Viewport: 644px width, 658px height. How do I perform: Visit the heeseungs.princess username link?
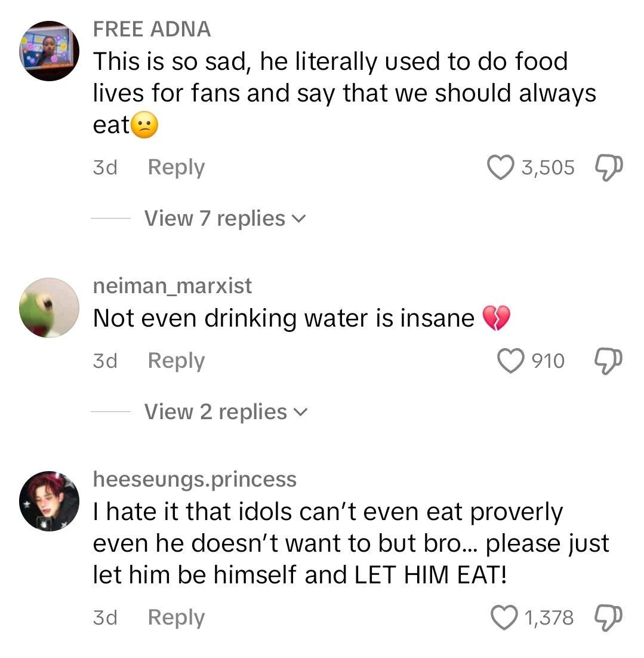pyautogui.click(x=195, y=479)
